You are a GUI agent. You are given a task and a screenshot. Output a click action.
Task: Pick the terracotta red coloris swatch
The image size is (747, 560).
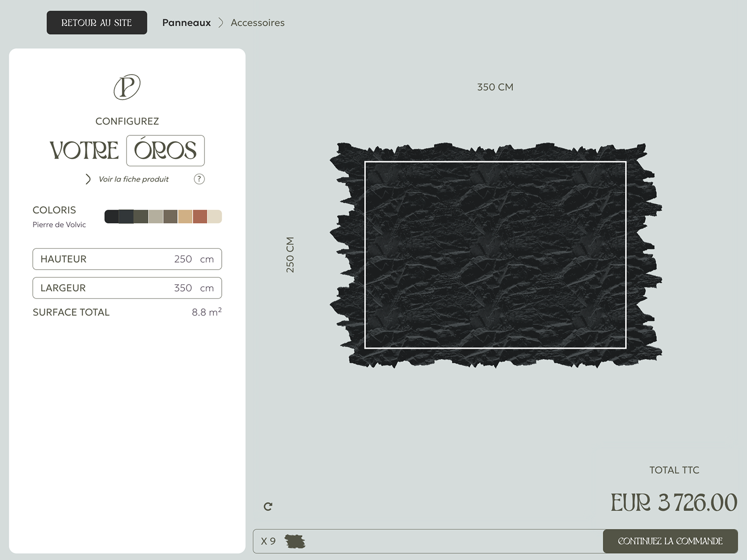200,216
